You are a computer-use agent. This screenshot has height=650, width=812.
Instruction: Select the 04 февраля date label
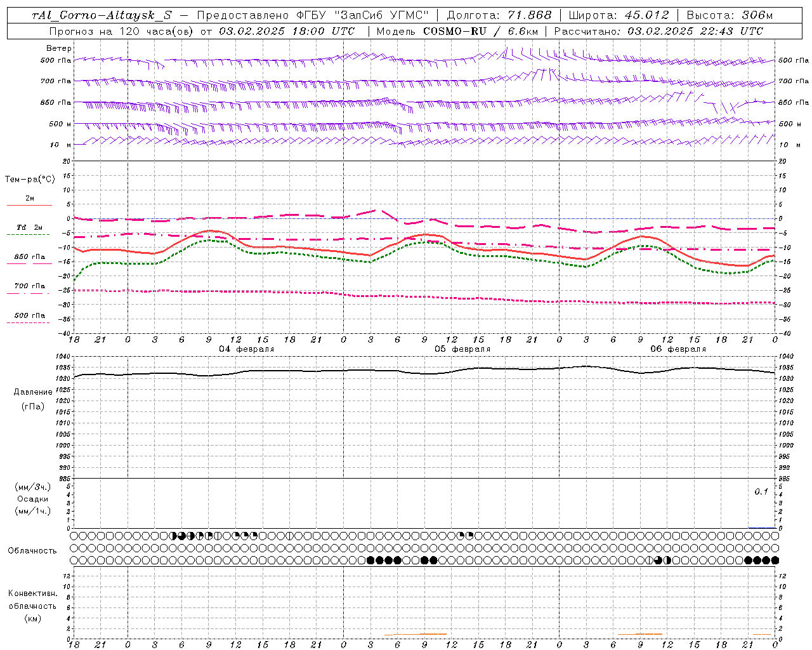click(247, 349)
